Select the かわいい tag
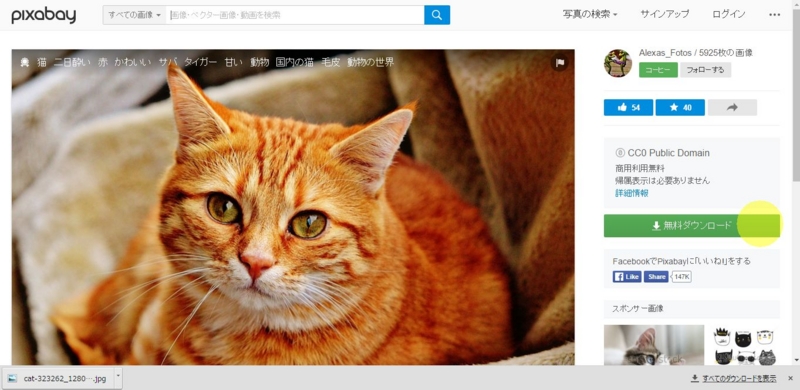800x390 pixels. (x=133, y=62)
